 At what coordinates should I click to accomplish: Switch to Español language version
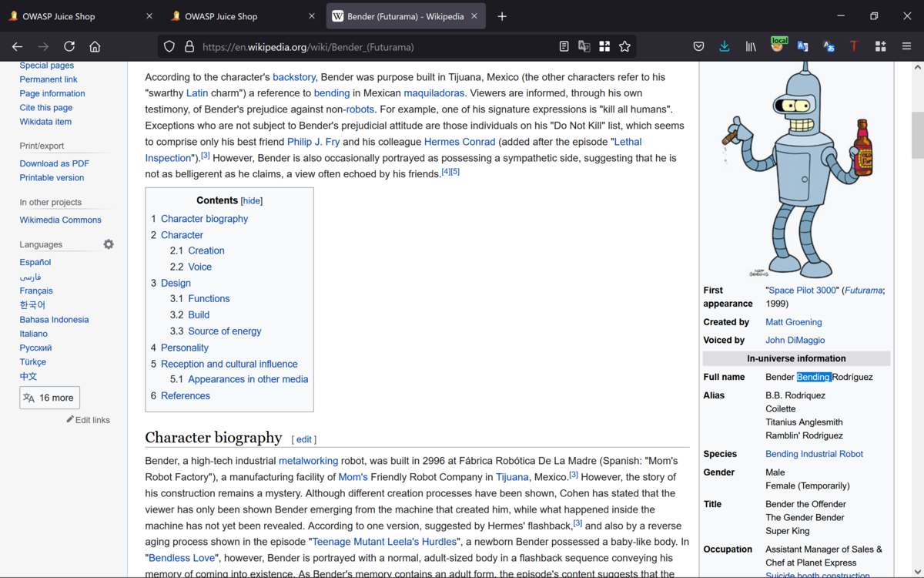35,262
